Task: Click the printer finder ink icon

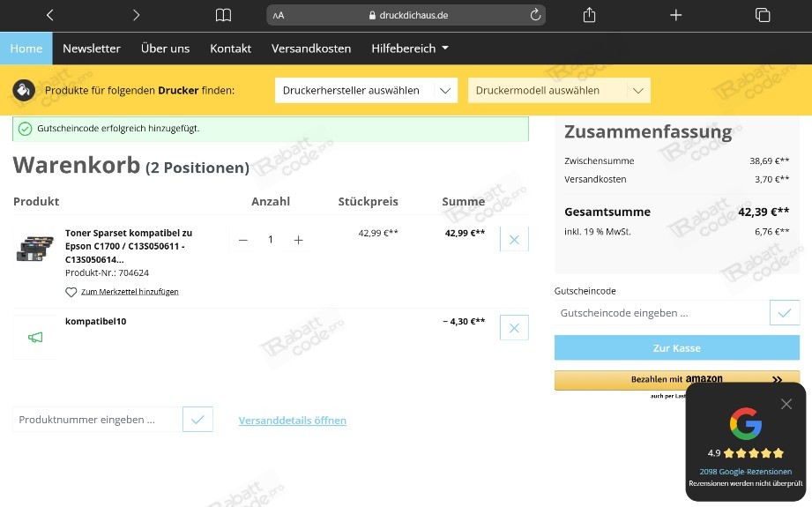Action: (24, 90)
